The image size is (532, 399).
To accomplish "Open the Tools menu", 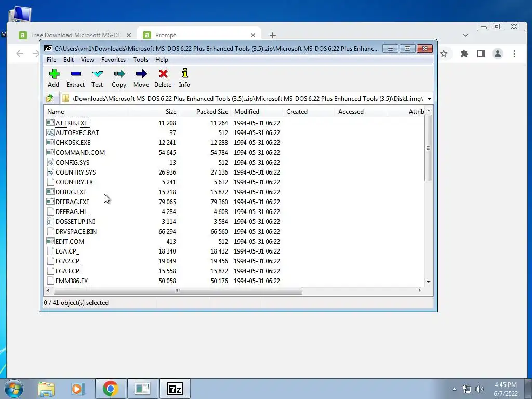I will tap(140, 60).
